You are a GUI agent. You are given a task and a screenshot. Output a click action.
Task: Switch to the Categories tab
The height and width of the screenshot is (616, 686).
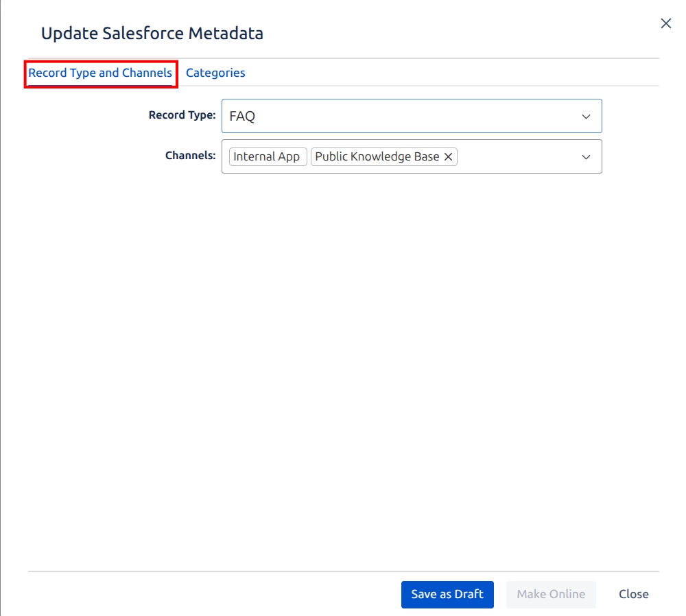coord(215,73)
